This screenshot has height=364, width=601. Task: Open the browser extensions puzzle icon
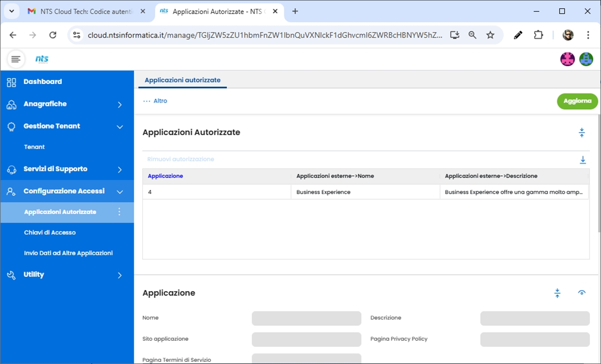pos(538,35)
